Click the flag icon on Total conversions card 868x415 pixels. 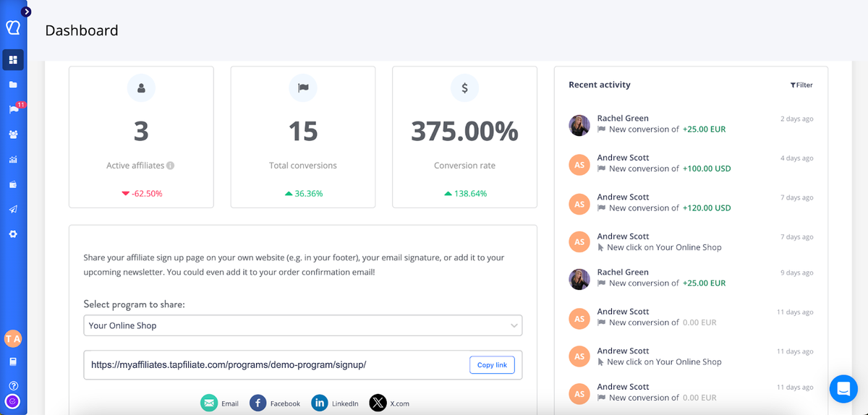[x=303, y=88]
